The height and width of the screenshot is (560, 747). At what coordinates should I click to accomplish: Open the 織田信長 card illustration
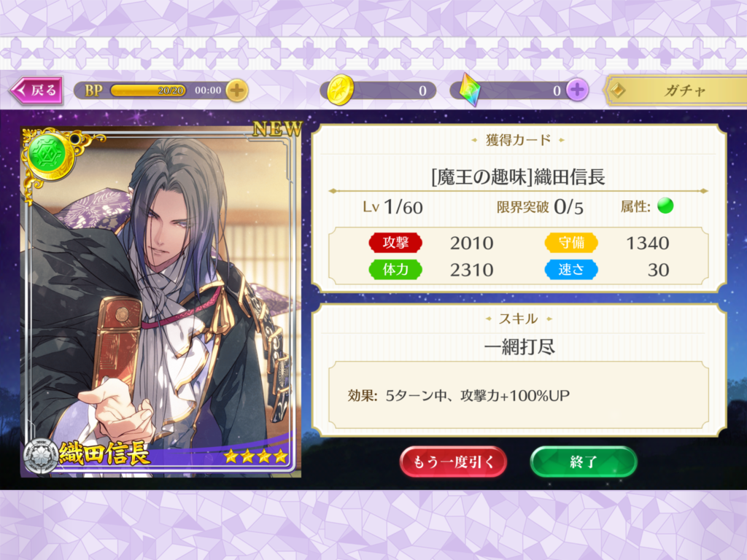click(160, 301)
